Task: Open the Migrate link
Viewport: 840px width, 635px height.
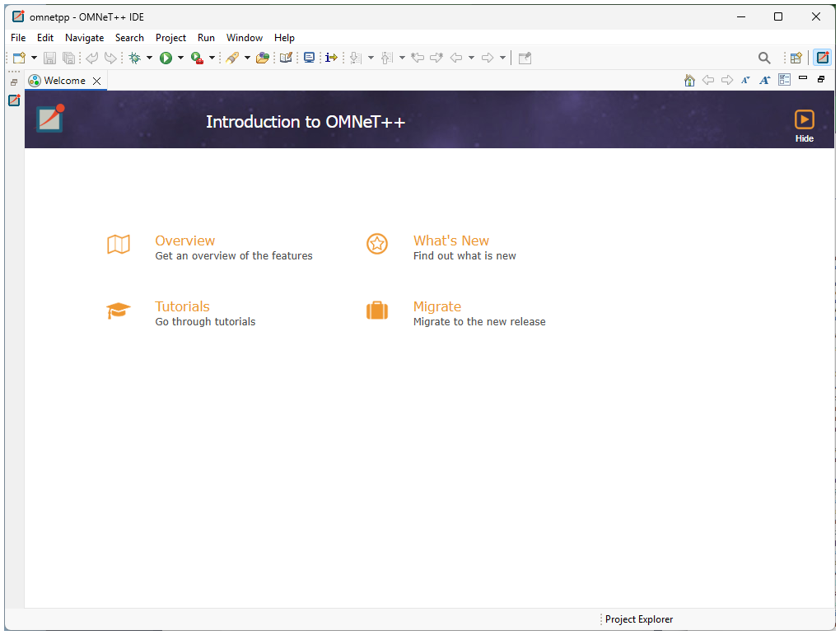Action: 437,306
